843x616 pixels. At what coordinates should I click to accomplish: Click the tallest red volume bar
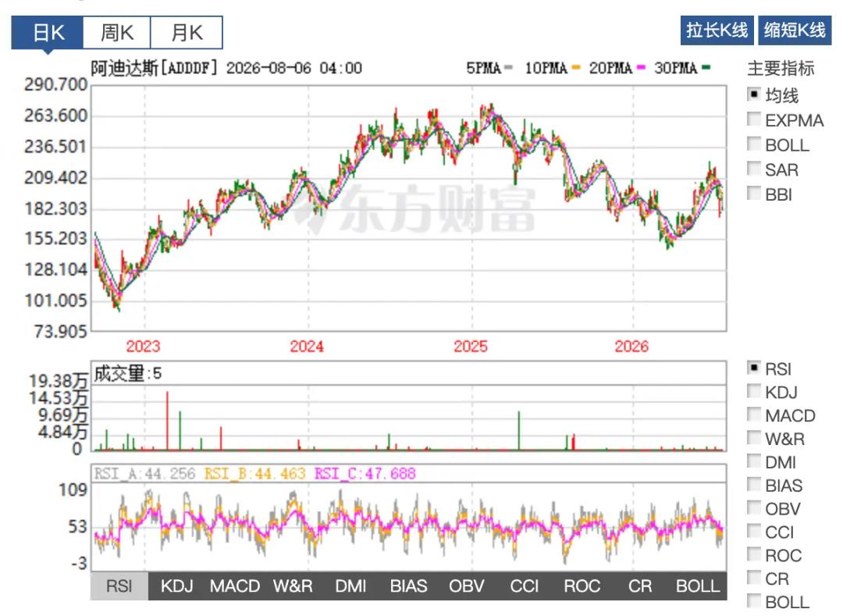click(x=167, y=420)
